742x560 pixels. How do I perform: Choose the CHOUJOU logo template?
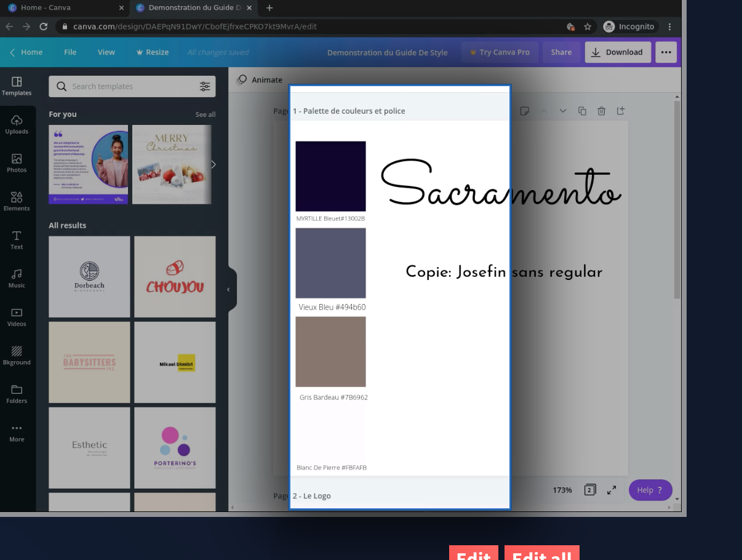coord(175,276)
